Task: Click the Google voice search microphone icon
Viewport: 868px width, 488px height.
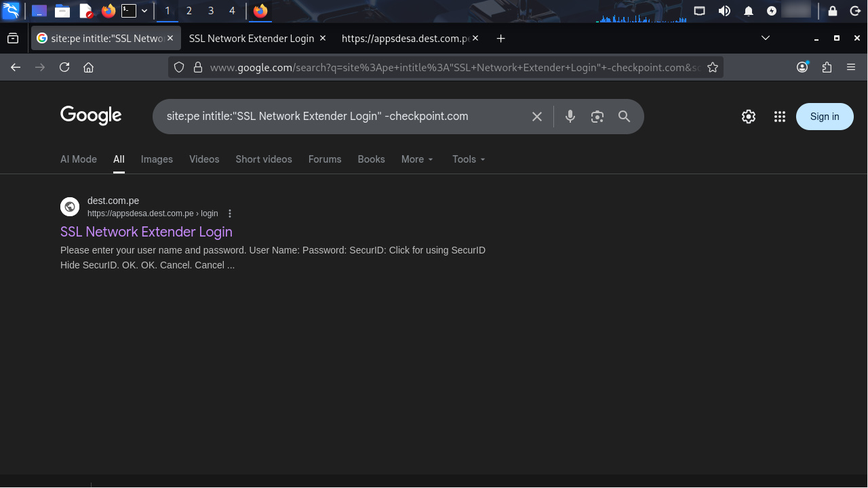Action: click(570, 117)
